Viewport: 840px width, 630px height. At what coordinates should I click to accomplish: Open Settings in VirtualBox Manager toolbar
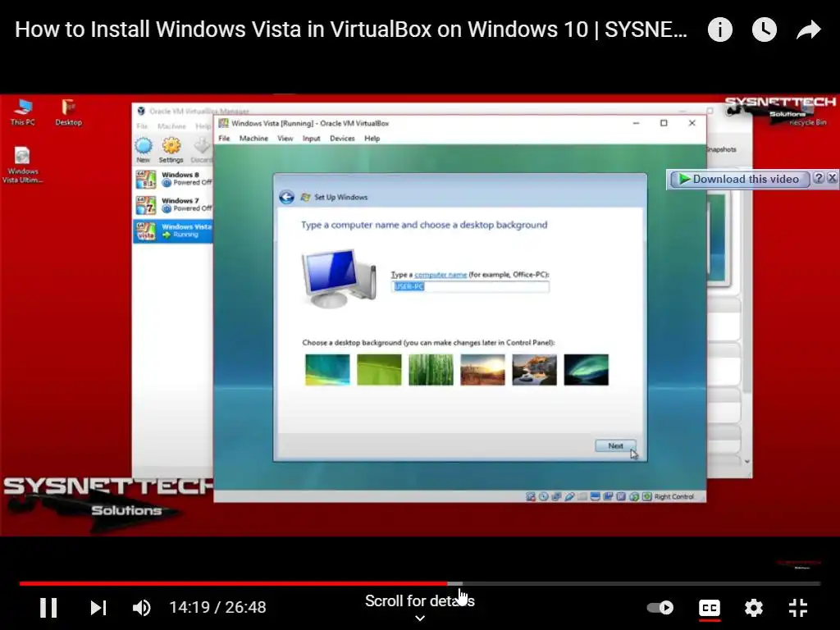[x=171, y=150]
